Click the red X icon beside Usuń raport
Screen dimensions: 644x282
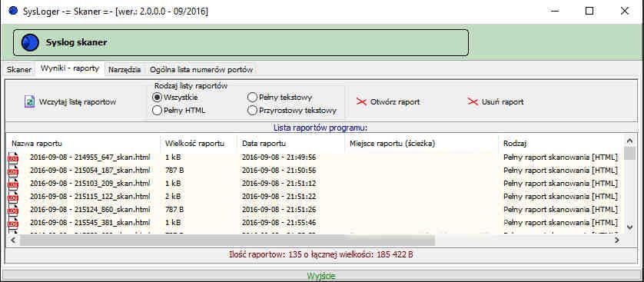tap(473, 101)
